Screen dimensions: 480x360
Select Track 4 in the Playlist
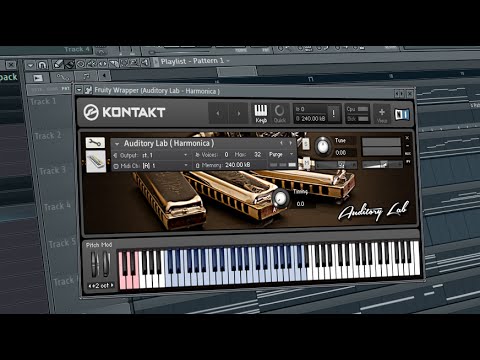point(57,206)
